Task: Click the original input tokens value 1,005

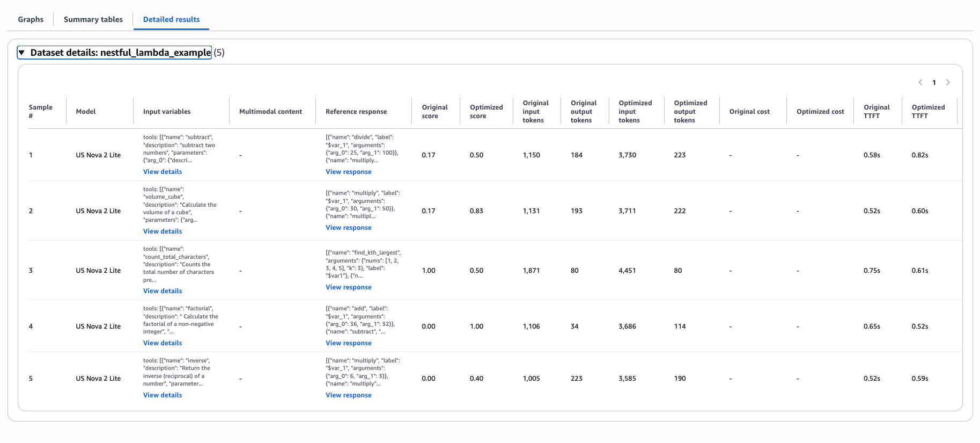Action: tap(531, 379)
